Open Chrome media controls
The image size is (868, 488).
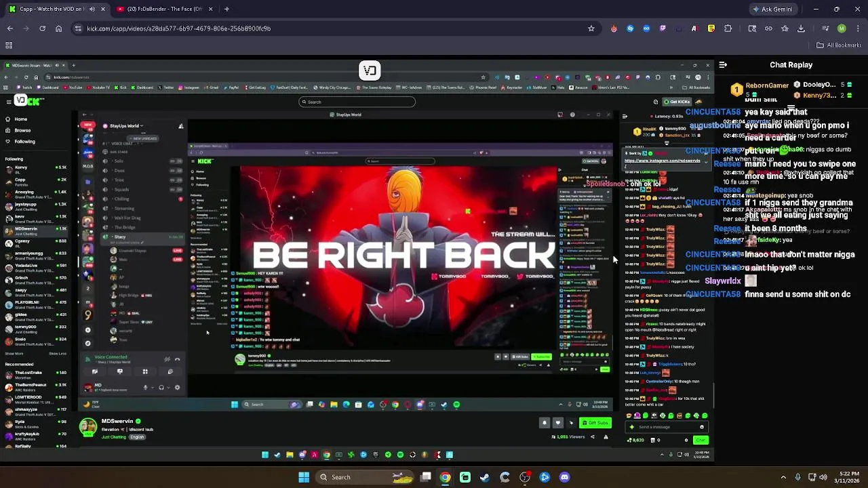(x=825, y=28)
